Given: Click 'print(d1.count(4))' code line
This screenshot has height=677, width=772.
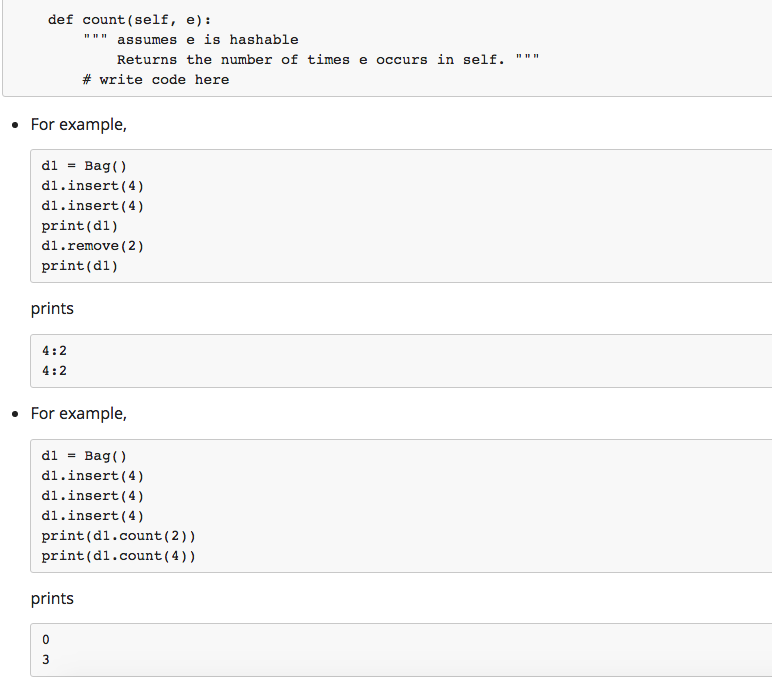Looking at the screenshot, I should tap(118, 556).
